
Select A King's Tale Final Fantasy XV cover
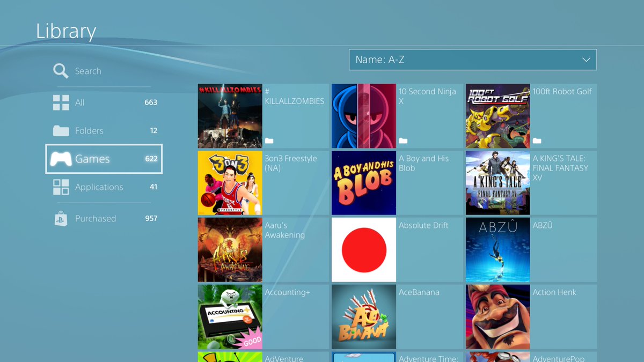pos(498,183)
